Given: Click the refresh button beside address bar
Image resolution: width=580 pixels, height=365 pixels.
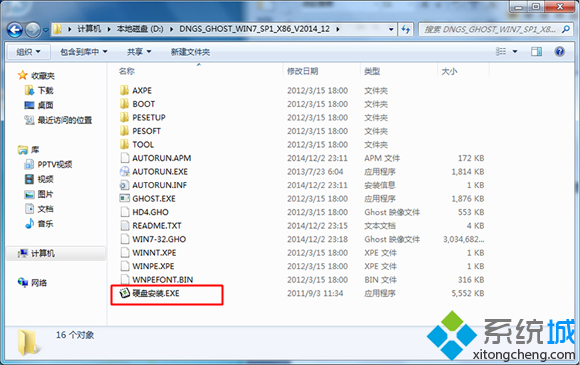Looking at the screenshot, I should click(406, 29).
